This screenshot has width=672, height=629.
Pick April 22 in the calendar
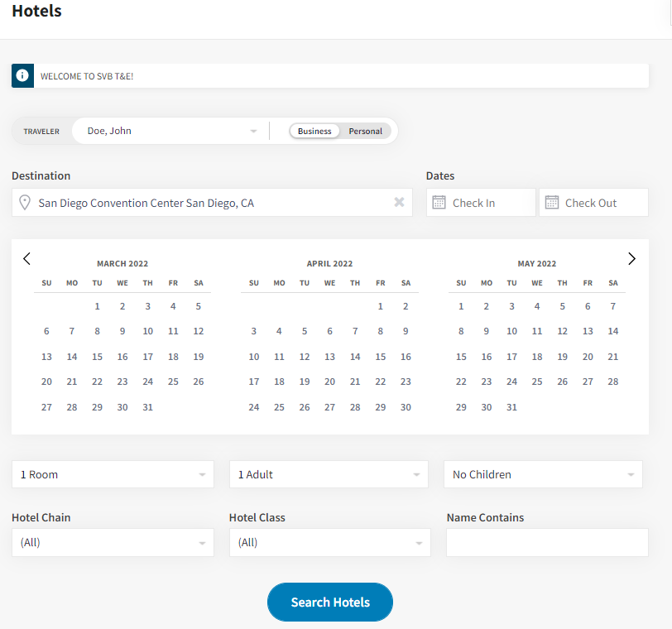tap(380, 382)
